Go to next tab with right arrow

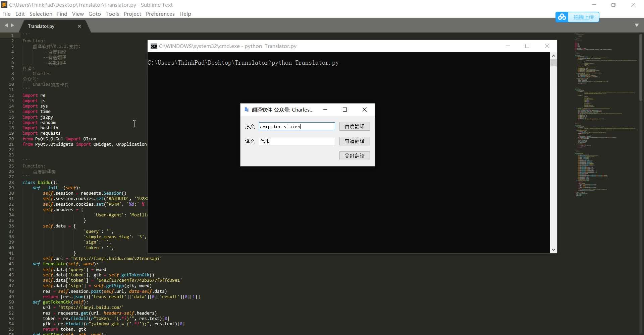pyautogui.click(x=12, y=25)
